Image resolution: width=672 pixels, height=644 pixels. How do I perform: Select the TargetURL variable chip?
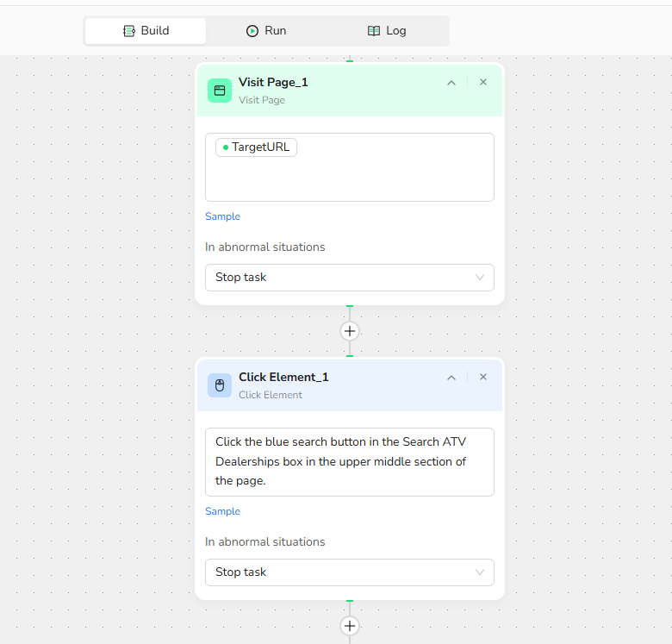(x=256, y=147)
